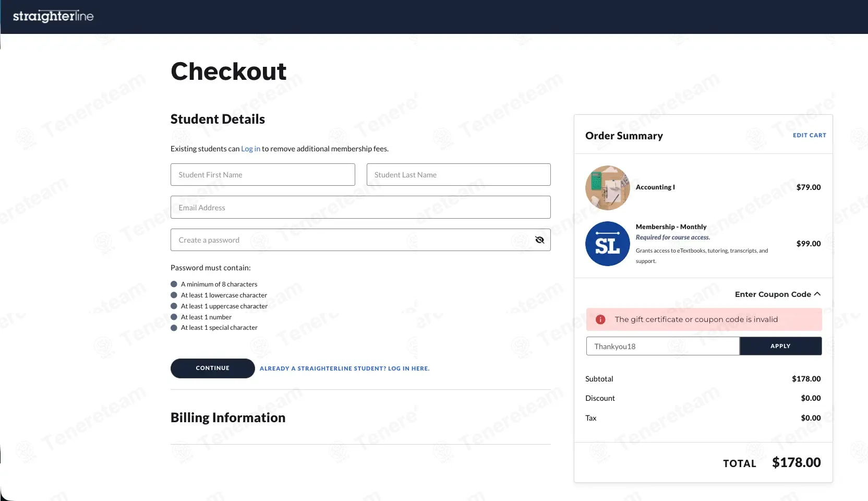Collapse the Enter Coupon Code section

[x=777, y=294]
